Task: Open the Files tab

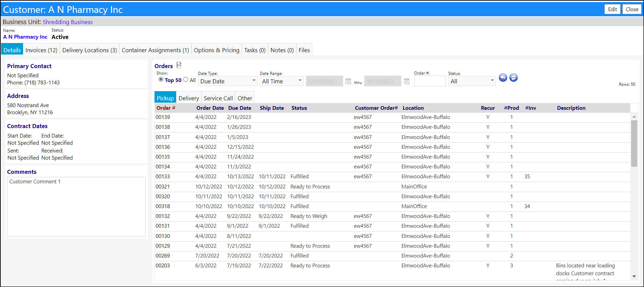Action: tap(304, 50)
